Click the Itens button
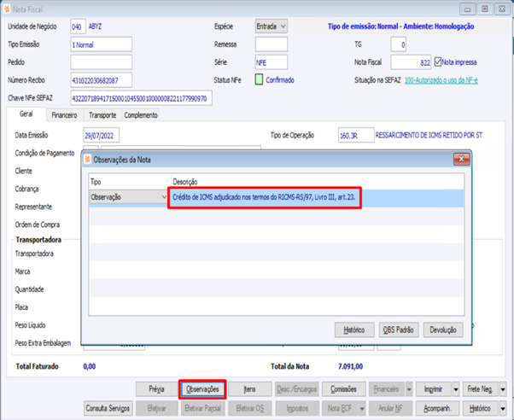514x420 pixels. coord(250,389)
